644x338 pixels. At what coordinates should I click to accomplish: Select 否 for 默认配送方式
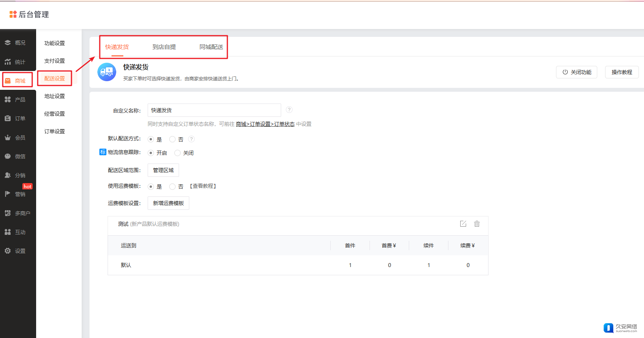click(x=172, y=139)
